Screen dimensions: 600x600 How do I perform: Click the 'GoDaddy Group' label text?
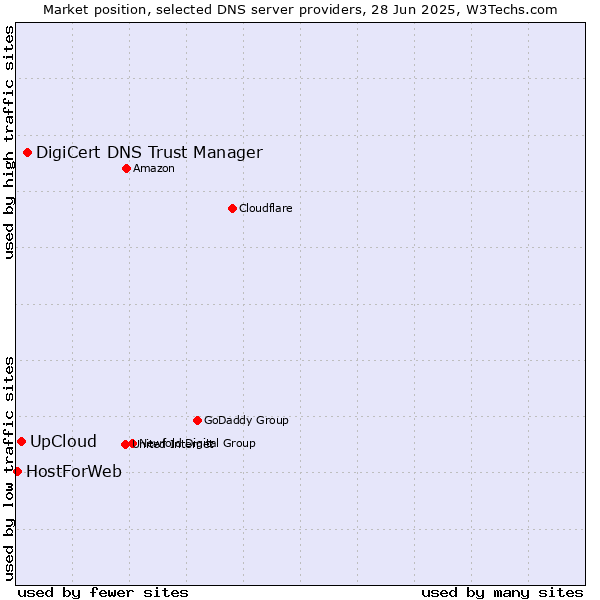click(246, 421)
